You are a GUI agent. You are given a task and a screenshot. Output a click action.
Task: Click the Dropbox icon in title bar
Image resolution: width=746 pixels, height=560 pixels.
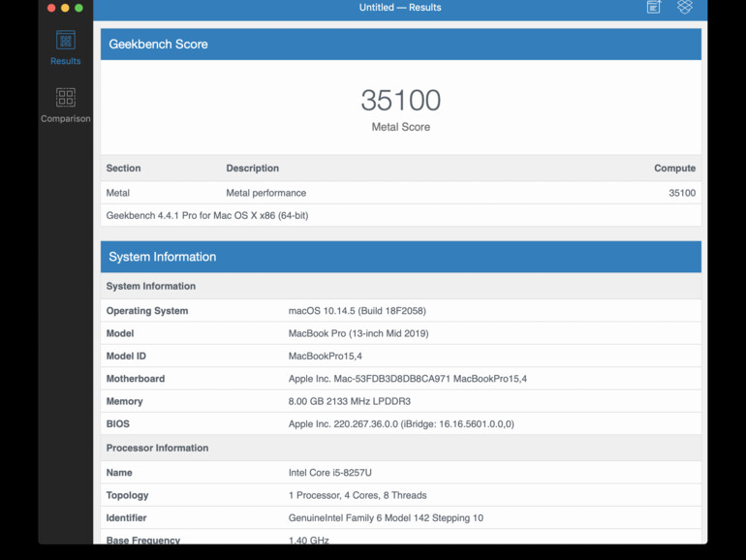tap(685, 7)
